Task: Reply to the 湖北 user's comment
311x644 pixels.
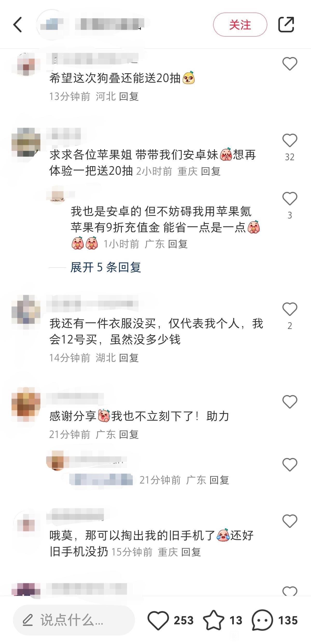Action: (129, 358)
